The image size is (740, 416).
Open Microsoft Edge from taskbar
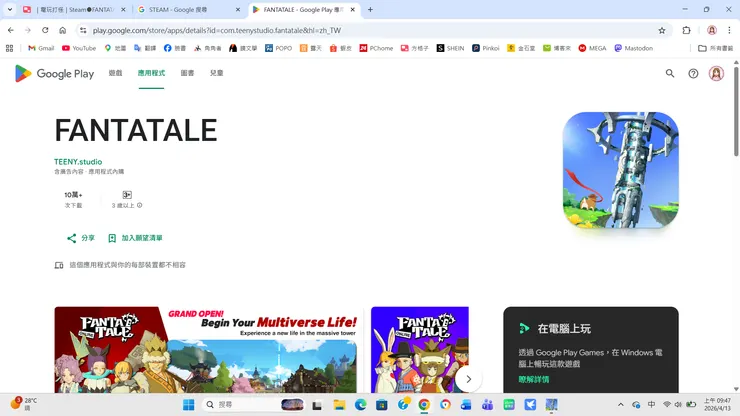click(x=361, y=405)
